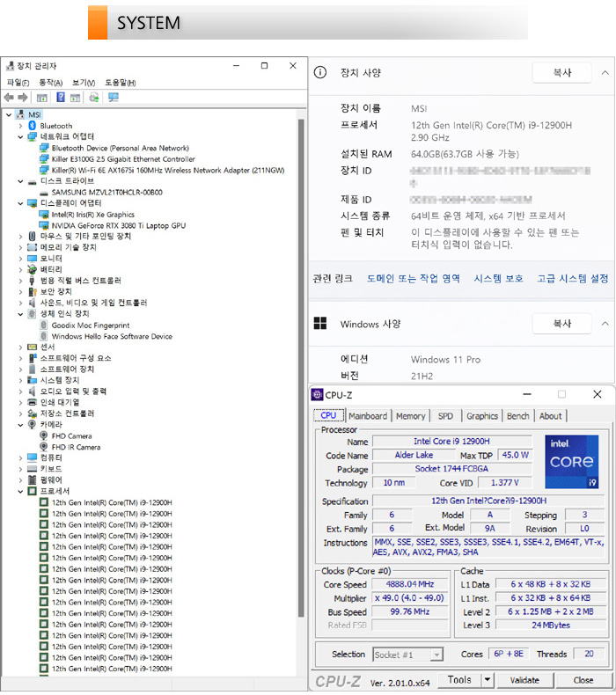
Task: Switch to the Memory tab in CPU-Z
Action: point(411,416)
